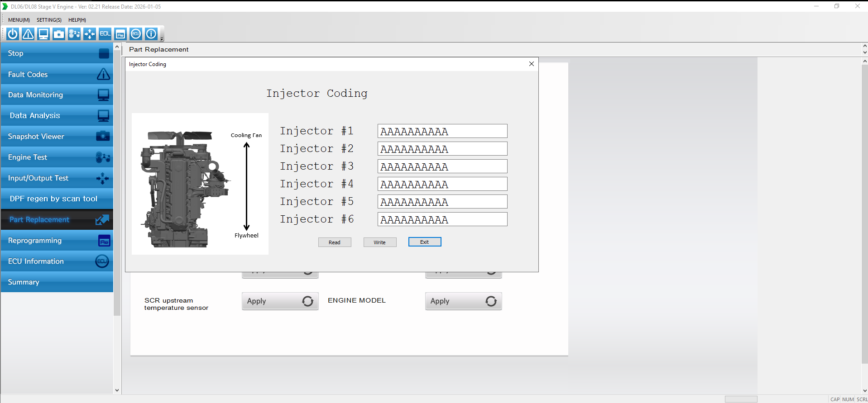Select the input/output test arrows toolbar icon
The width and height of the screenshot is (868, 403).
[x=90, y=34]
